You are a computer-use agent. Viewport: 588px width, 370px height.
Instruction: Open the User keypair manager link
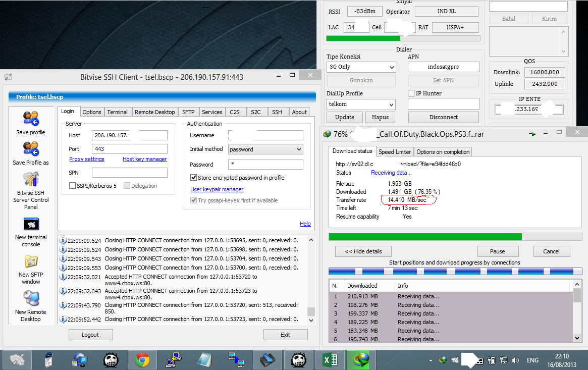coord(217,189)
